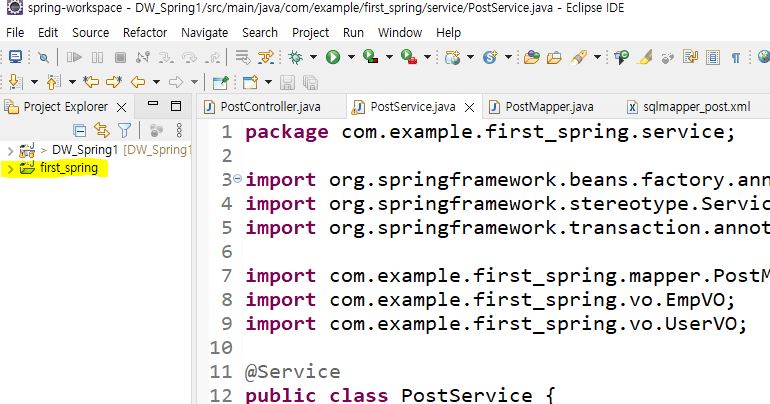This screenshot has height=404, width=770.
Task: Open the Back history dropdown arrow
Action: pos(156,82)
